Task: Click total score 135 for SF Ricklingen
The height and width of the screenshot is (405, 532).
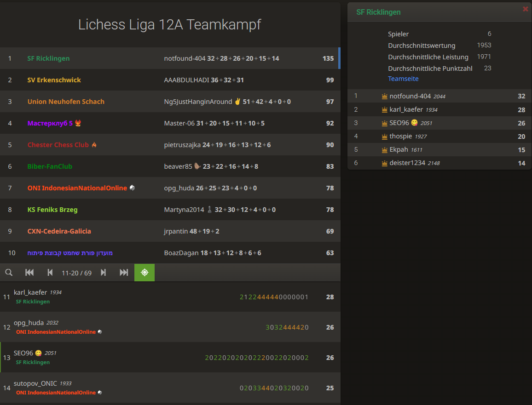Action: [328, 58]
